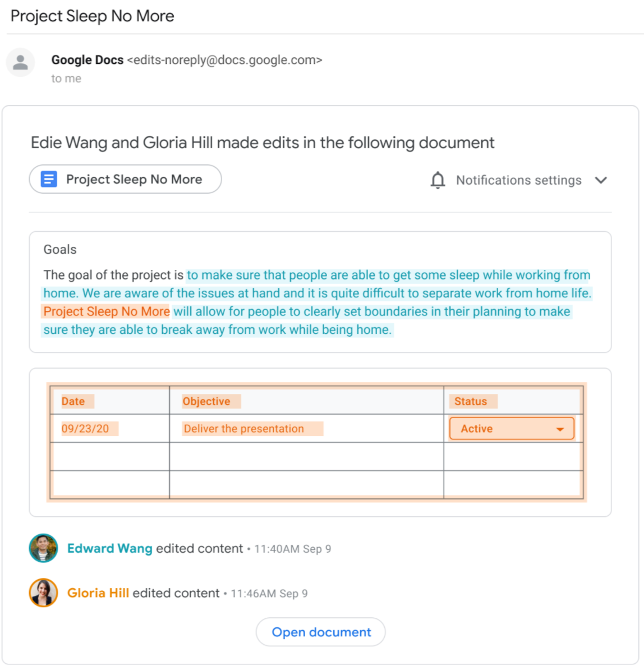Click the Edward Wang name link
Screen dimensions: 644x670
110,548
